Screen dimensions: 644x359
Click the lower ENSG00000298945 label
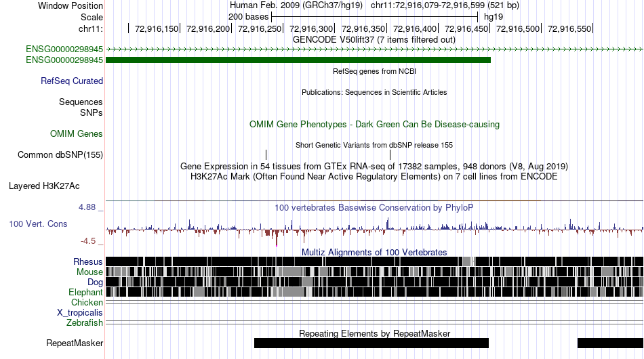click(x=64, y=60)
